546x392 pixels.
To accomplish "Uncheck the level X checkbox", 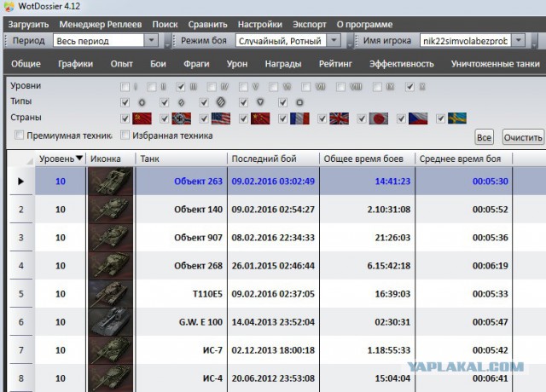I will click(409, 87).
